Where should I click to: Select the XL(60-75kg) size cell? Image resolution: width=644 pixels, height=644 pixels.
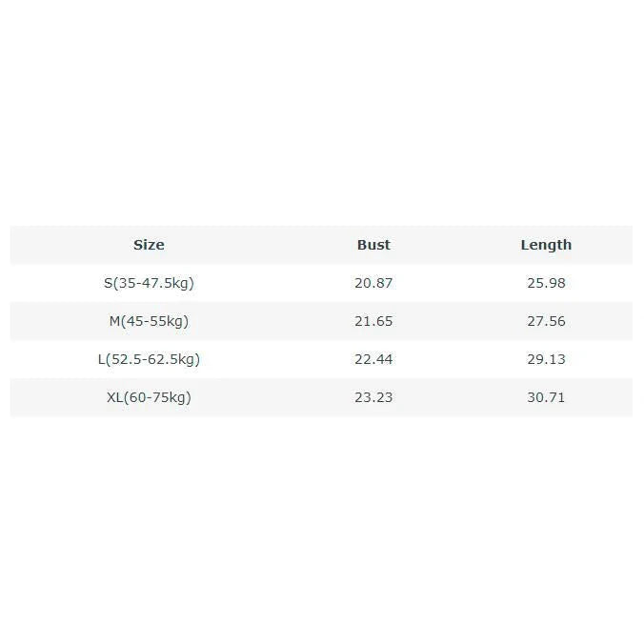(149, 397)
